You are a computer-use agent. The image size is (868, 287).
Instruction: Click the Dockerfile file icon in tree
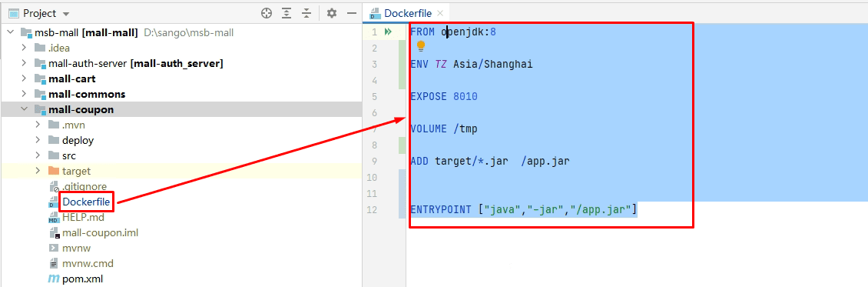click(54, 202)
